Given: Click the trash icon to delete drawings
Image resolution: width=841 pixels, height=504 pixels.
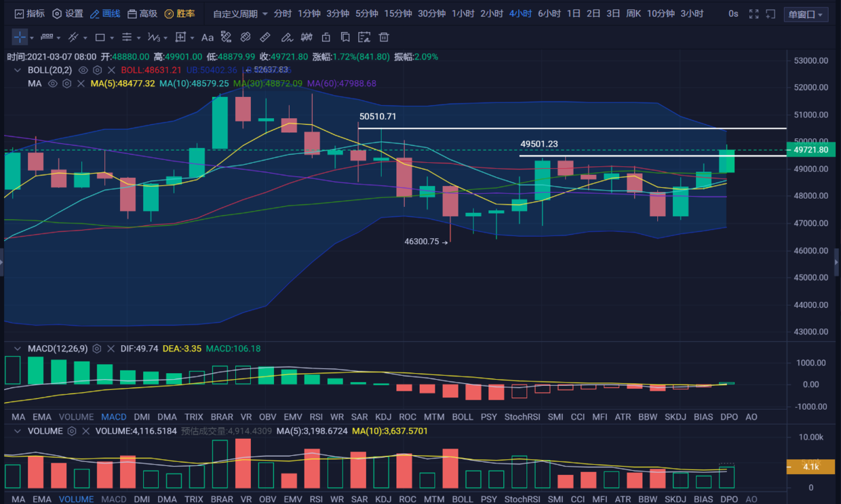Looking at the screenshot, I should coord(385,37).
